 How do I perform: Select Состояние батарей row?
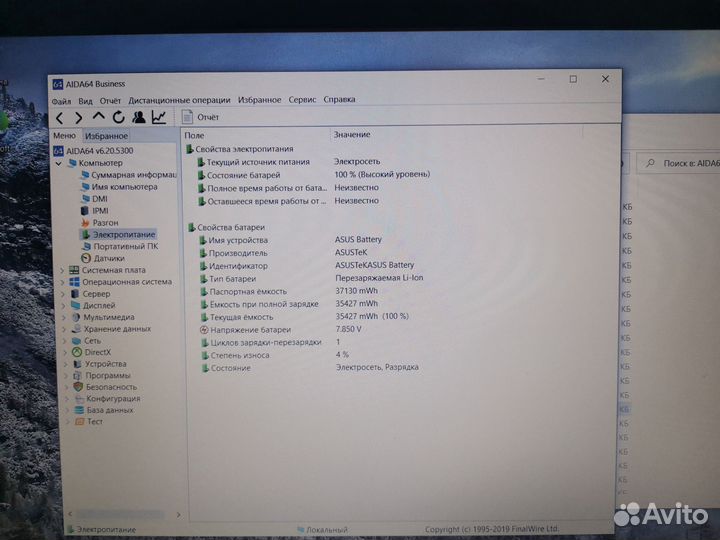click(x=314, y=174)
